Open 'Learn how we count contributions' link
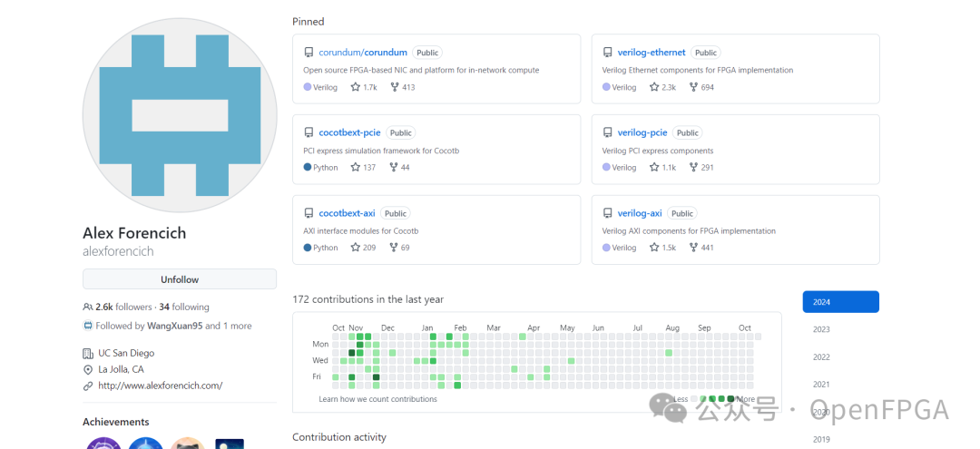The width and height of the screenshot is (980, 449). coord(377,399)
